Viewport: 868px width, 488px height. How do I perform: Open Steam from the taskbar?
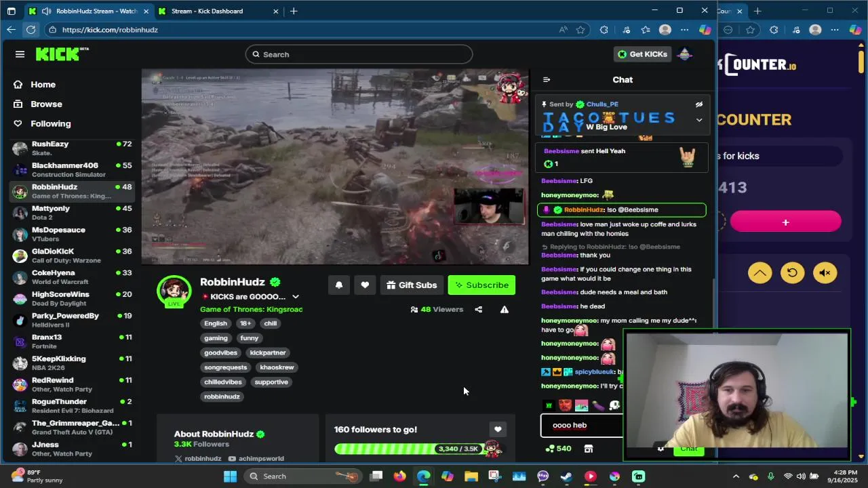pos(566,476)
